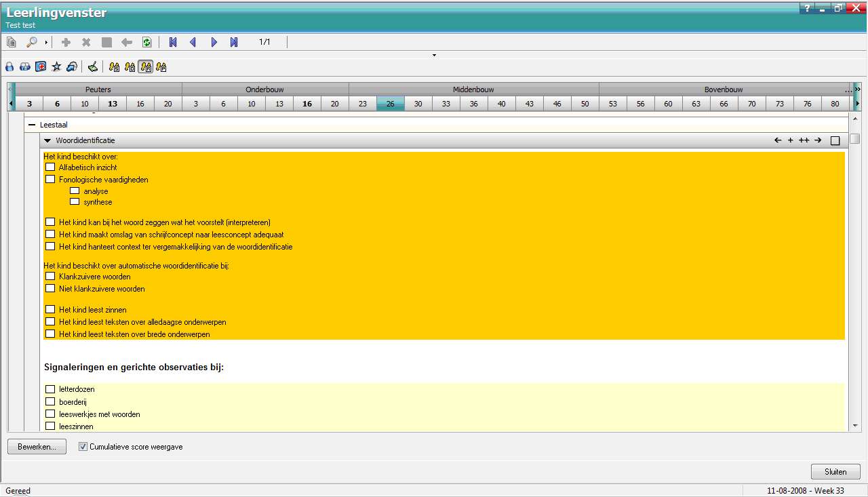Toggle 'Cumulatieve score weergave' checkbox
The height and width of the screenshot is (497, 868).
click(83, 447)
